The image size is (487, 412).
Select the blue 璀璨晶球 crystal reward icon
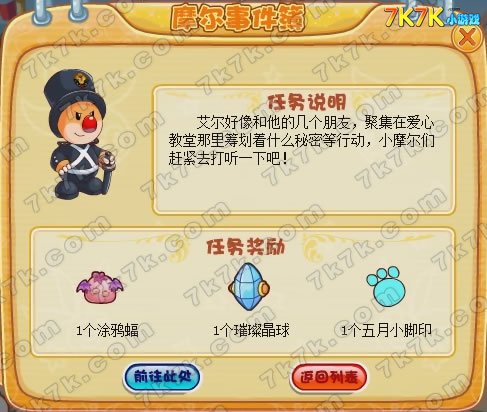pos(249,287)
